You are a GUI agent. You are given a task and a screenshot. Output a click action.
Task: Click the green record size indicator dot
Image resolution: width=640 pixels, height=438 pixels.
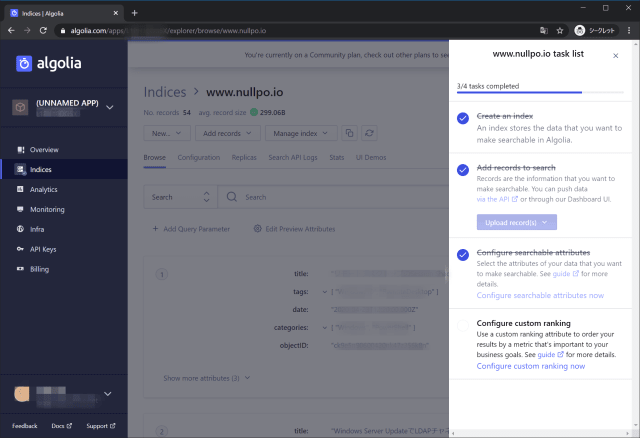point(254,112)
